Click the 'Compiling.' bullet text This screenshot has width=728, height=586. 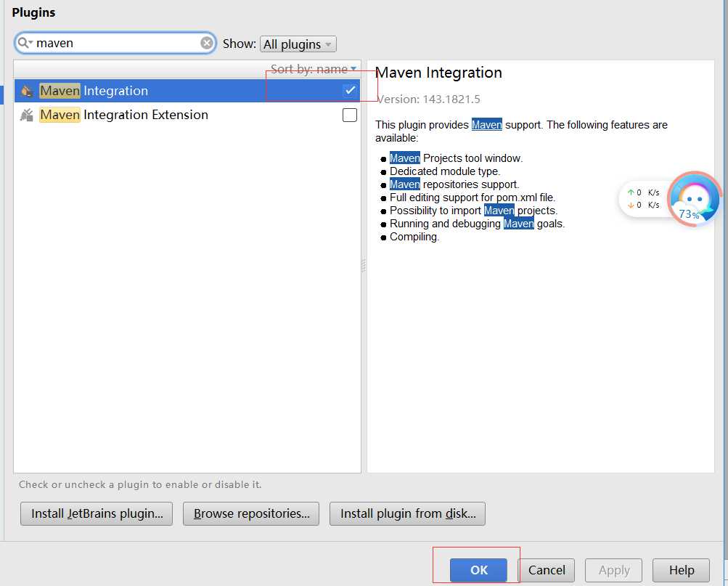tap(414, 237)
